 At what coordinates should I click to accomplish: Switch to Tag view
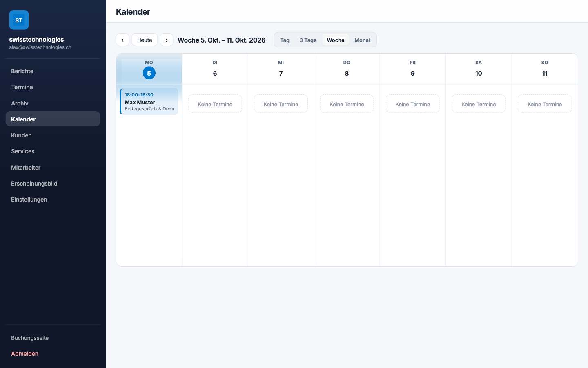click(x=285, y=40)
